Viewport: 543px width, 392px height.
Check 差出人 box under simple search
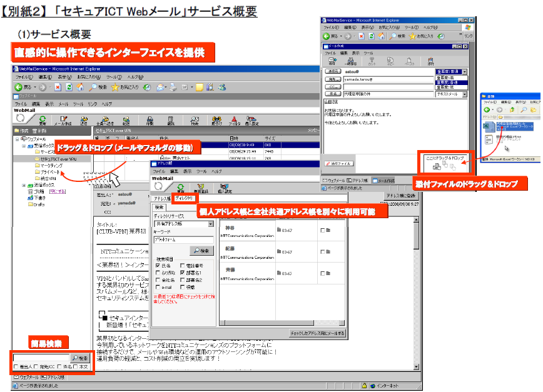16,367
